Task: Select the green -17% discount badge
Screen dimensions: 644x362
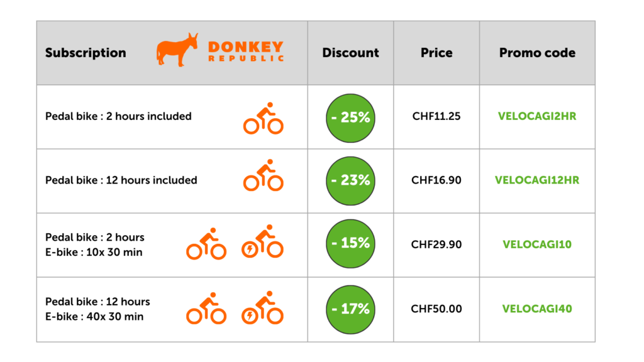Action: [350, 309]
